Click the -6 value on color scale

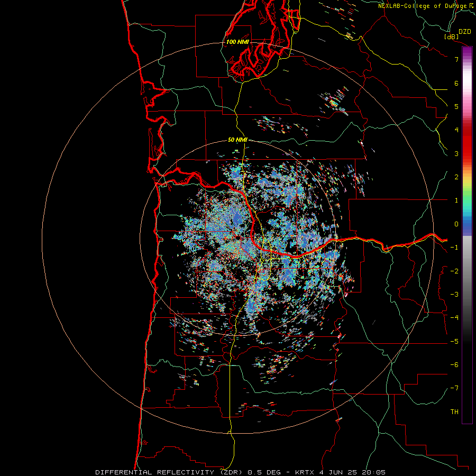(454, 365)
